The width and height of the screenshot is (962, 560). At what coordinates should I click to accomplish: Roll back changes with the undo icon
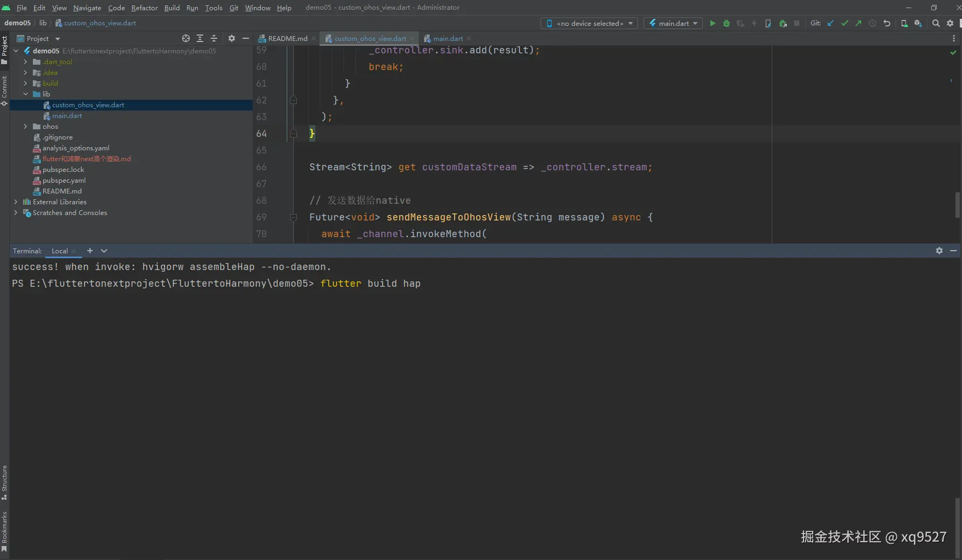click(x=887, y=23)
